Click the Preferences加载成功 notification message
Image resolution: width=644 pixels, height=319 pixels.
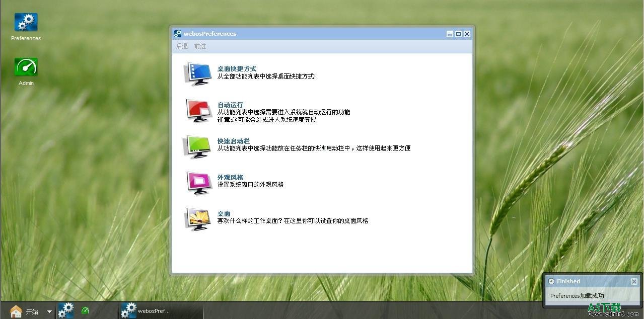coord(578,296)
